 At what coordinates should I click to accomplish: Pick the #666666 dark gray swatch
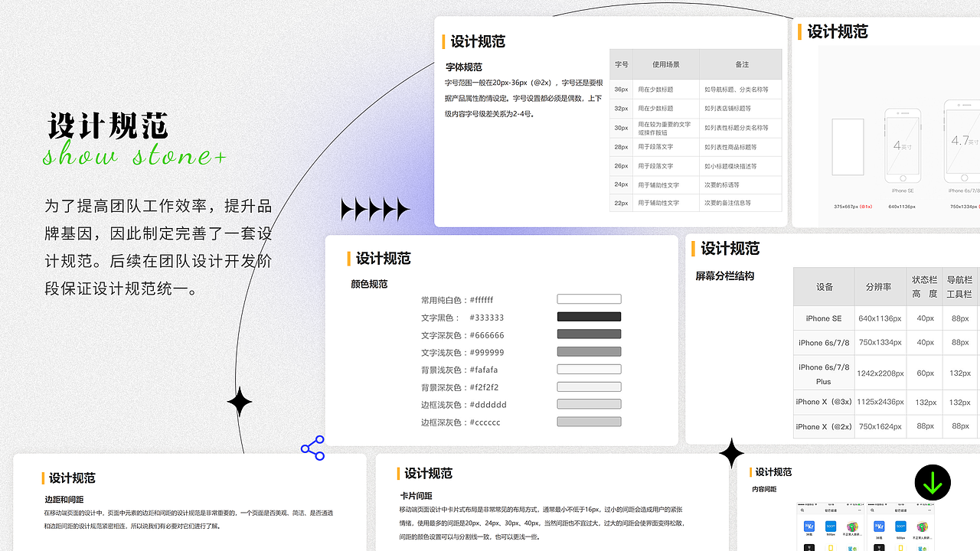(589, 334)
